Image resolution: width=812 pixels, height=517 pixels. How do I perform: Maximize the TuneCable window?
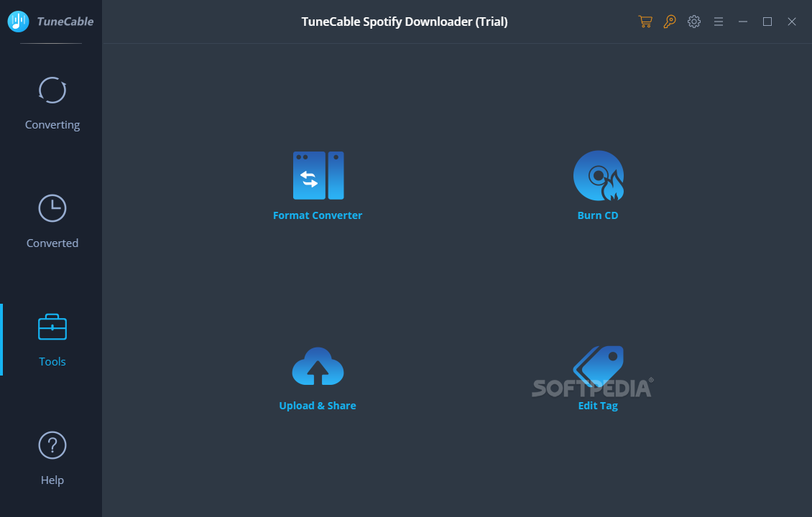767,22
